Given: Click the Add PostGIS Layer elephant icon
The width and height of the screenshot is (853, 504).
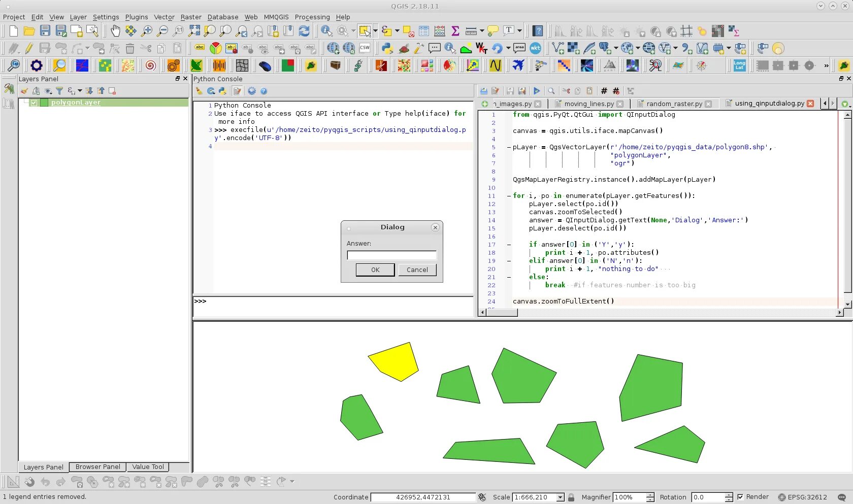Looking at the screenshot, I should click(x=604, y=48).
